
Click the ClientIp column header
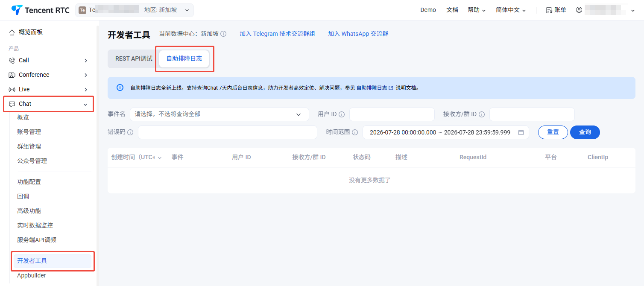pyautogui.click(x=598, y=157)
